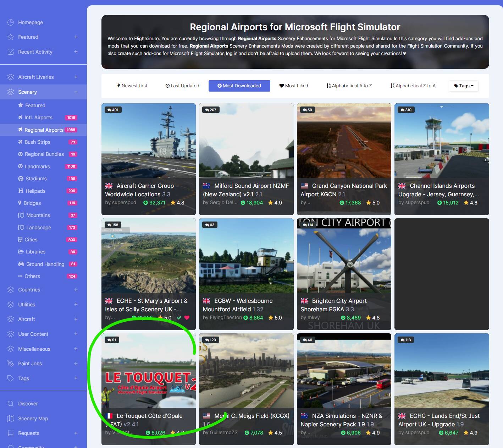This screenshot has width=503, height=448.
Task: Expand the Featured section plus sign
Action: click(x=76, y=37)
